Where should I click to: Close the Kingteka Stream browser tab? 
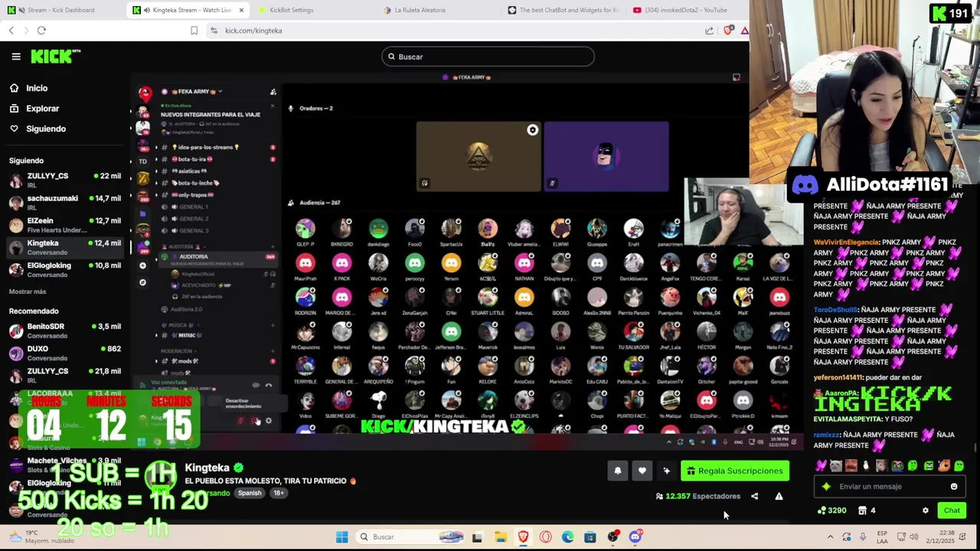241,10
